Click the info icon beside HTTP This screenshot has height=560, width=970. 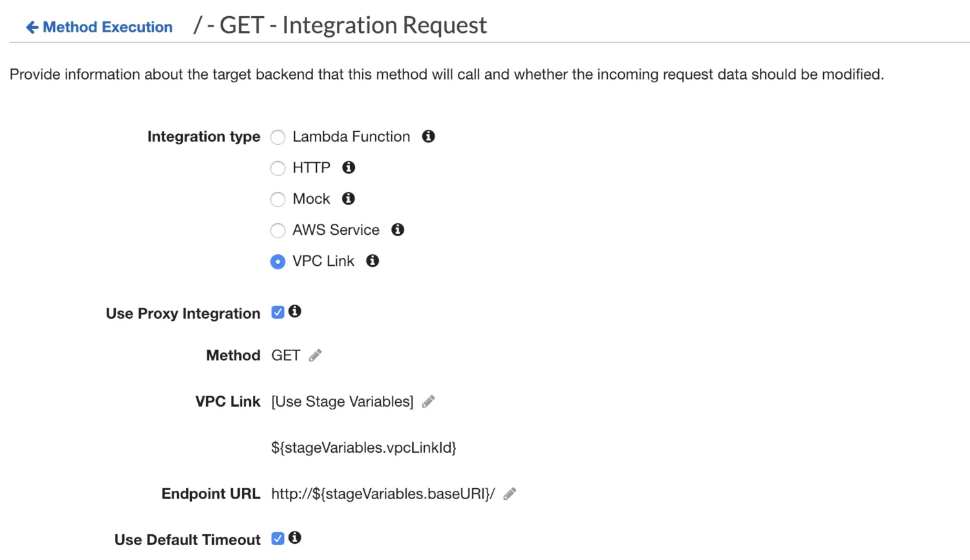point(348,167)
